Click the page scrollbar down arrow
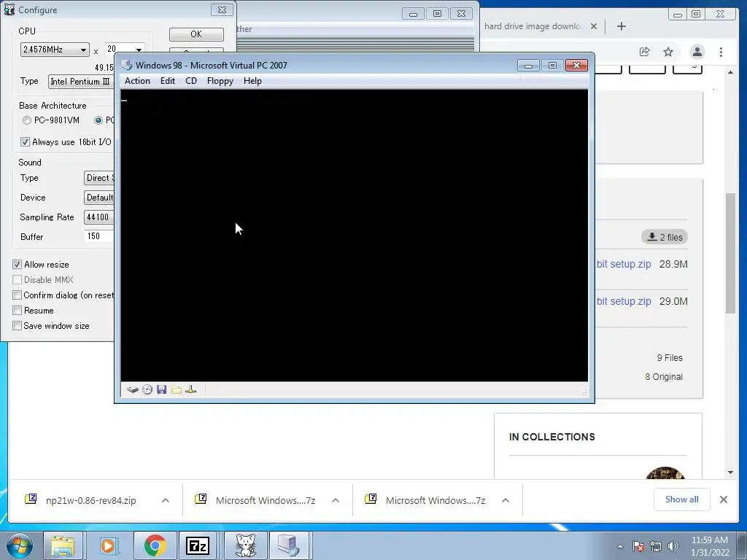The image size is (747, 560). pyautogui.click(x=731, y=472)
